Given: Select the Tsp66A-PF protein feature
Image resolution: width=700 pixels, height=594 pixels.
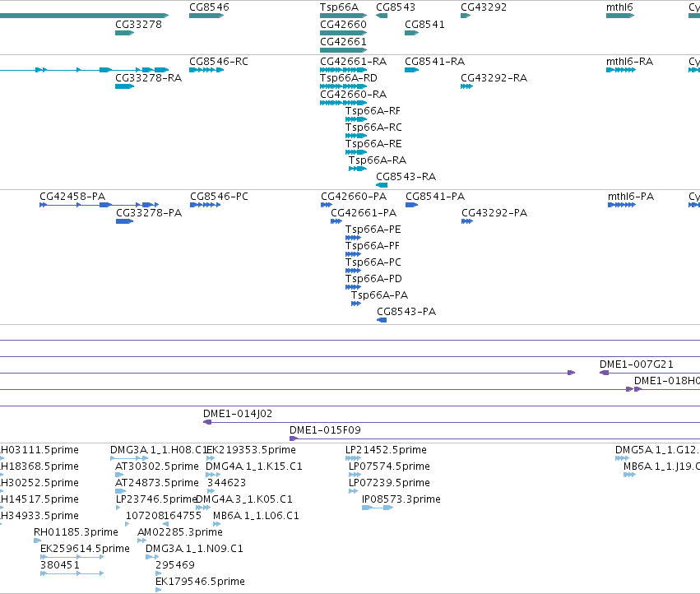Looking at the screenshot, I should (x=353, y=254).
